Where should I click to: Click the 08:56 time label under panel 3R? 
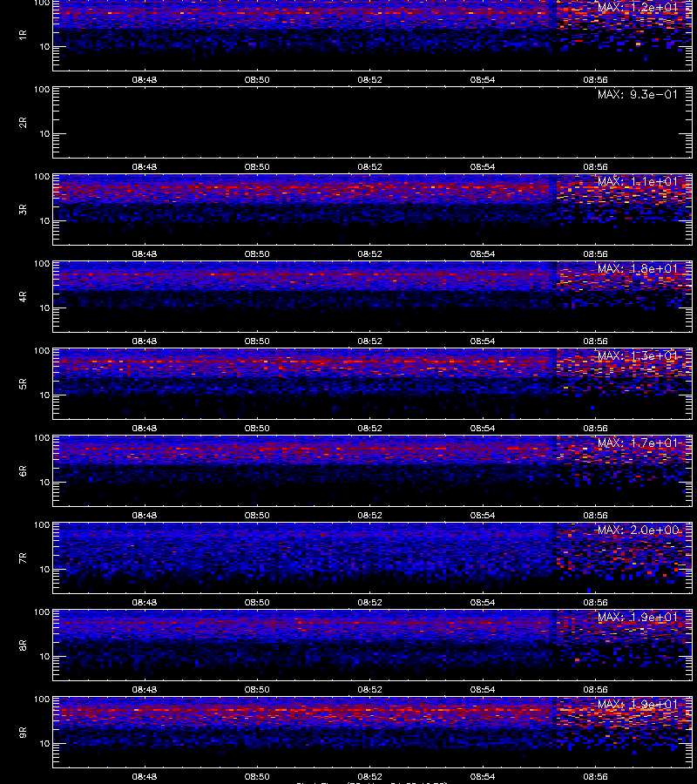click(x=596, y=254)
